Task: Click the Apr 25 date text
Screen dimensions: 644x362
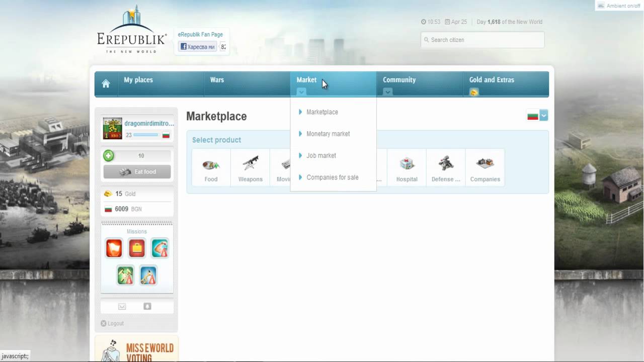Action: tap(459, 22)
